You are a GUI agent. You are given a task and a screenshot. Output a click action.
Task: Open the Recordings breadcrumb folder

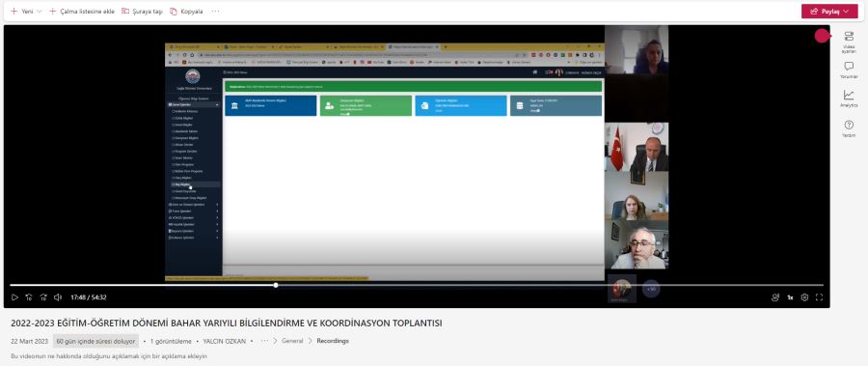[x=333, y=341]
